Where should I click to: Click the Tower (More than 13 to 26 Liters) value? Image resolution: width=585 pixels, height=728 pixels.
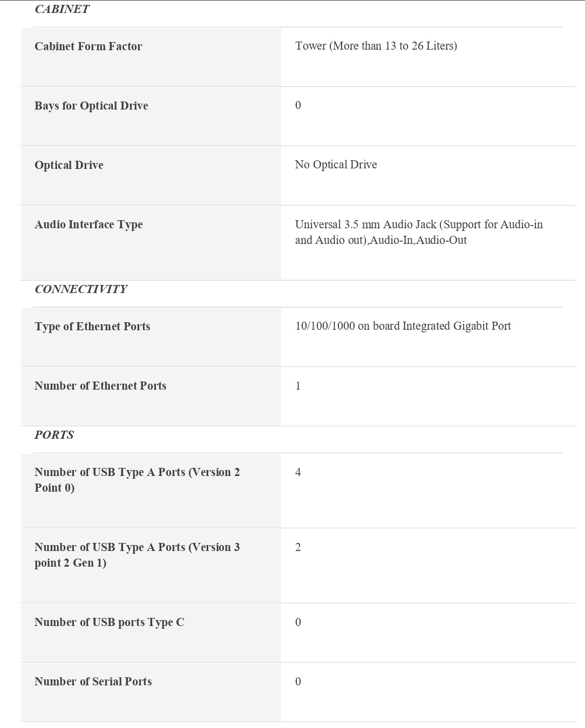click(376, 46)
